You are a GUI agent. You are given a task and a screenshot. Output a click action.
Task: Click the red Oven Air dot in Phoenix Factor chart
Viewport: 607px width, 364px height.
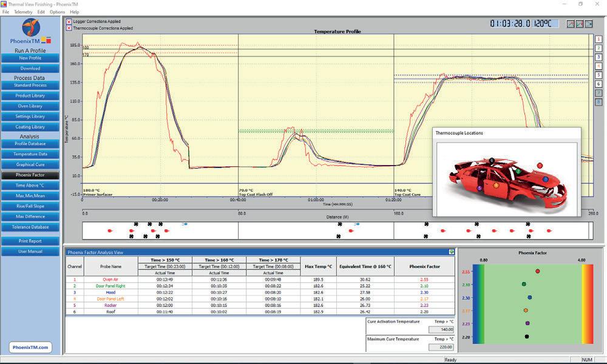537,271
